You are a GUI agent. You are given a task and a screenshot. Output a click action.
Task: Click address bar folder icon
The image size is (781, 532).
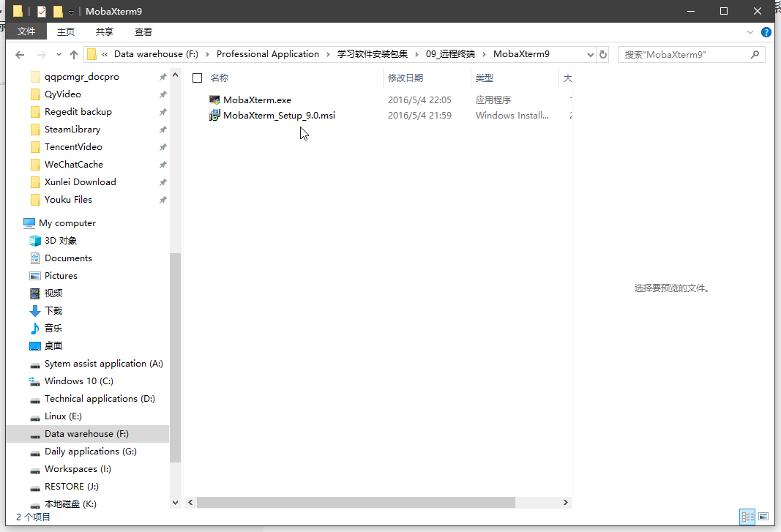[x=91, y=54]
